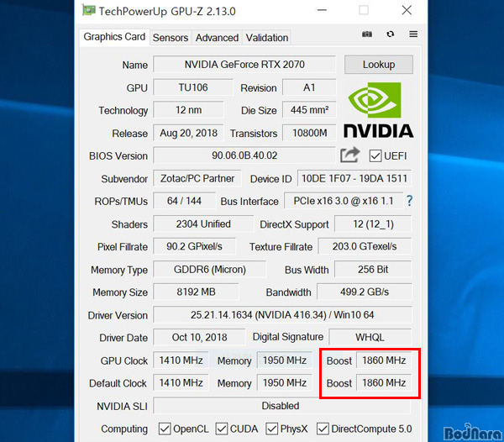
Task: Go to the Validation tab
Action: tap(267, 38)
